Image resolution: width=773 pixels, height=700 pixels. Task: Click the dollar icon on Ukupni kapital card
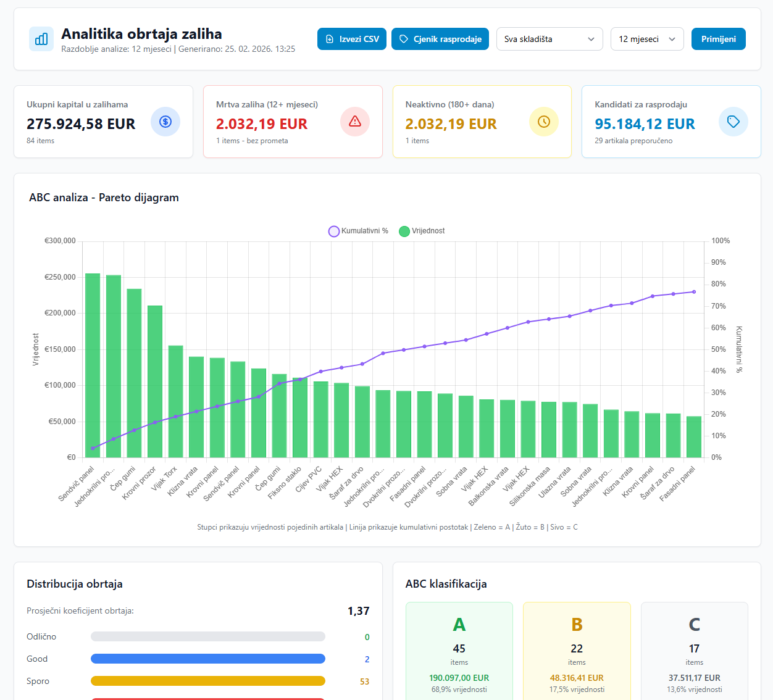click(x=165, y=122)
